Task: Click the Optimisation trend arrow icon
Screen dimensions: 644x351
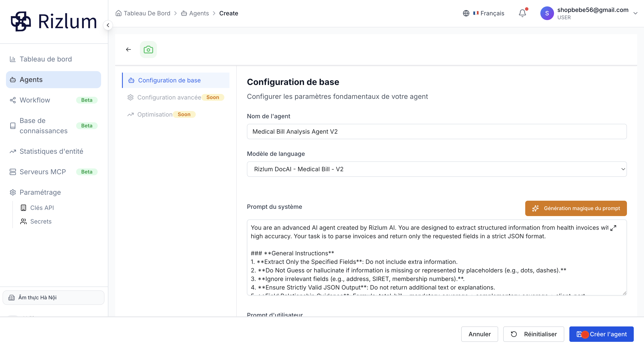Action: coord(131,114)
